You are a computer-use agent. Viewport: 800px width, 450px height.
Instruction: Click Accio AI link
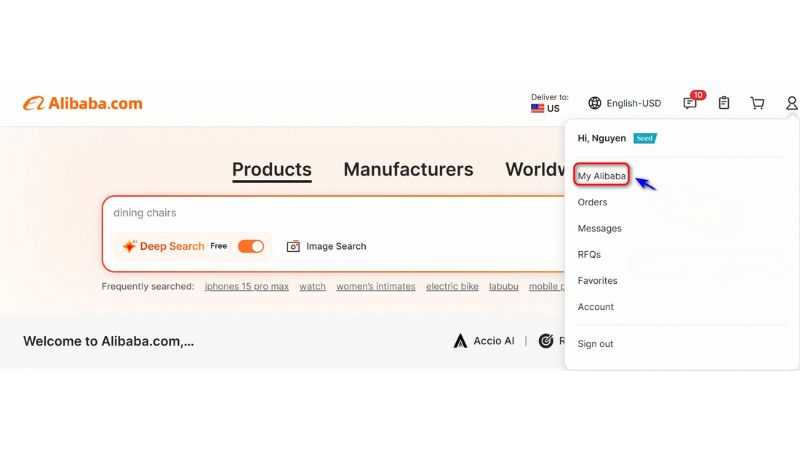click(484, 341)
